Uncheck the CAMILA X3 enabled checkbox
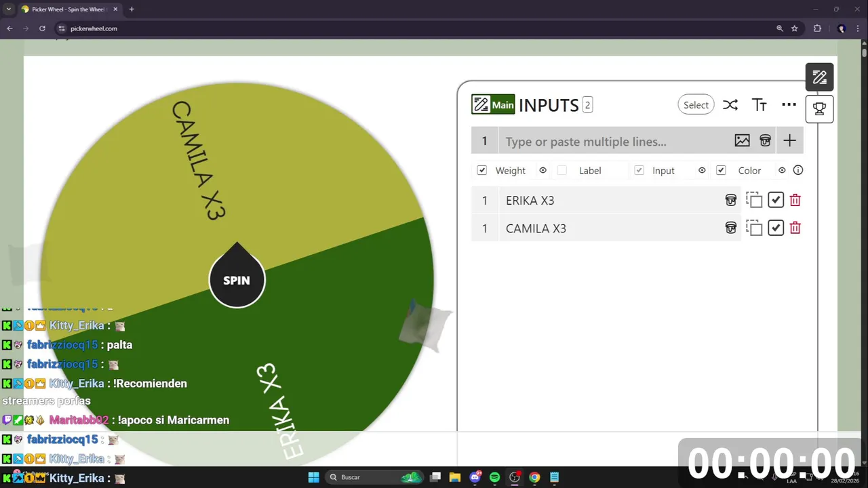Screen dimensions: 868x488 coord(776,228)
